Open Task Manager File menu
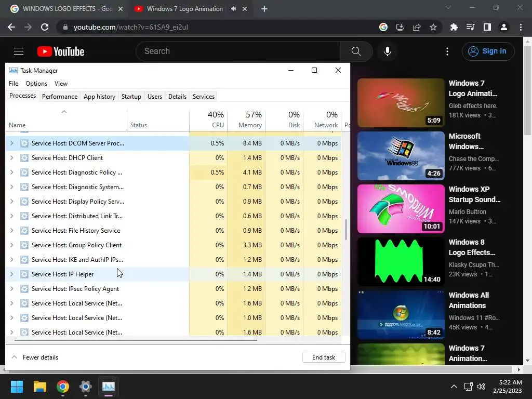Image resolution: width=532 pixels, height=399 pixels. (x=14, y=84)
